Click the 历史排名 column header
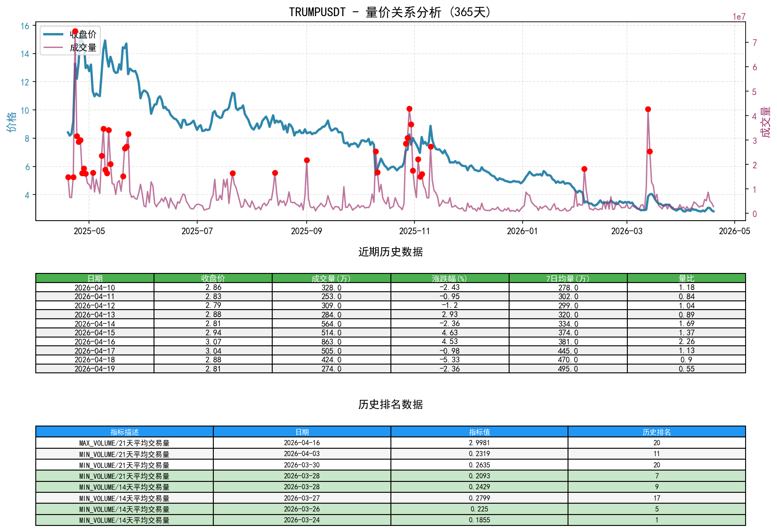Viewport: 777px width, 532px height. click(x=657, y=432)
